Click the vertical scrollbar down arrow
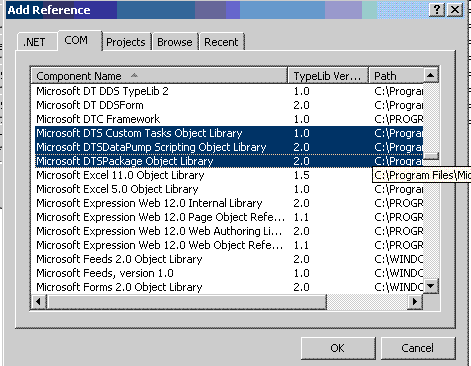This screenshot has width=471, height=366. [x=431, y=286]
